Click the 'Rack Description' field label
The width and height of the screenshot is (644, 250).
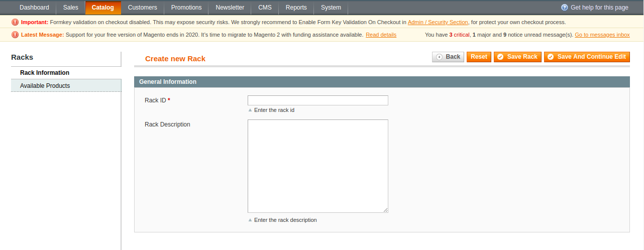tap(167, 124)
